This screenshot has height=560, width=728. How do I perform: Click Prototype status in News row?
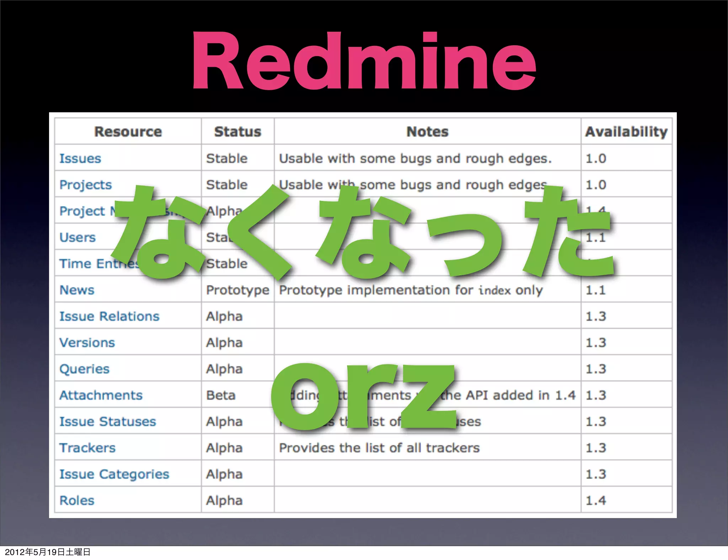(237, 290)
